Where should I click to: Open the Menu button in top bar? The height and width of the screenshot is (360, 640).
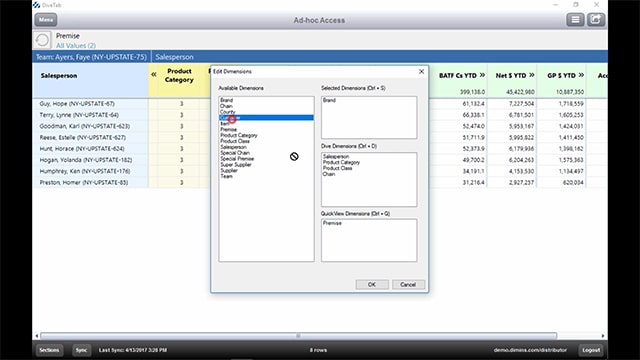pos(46,20)
